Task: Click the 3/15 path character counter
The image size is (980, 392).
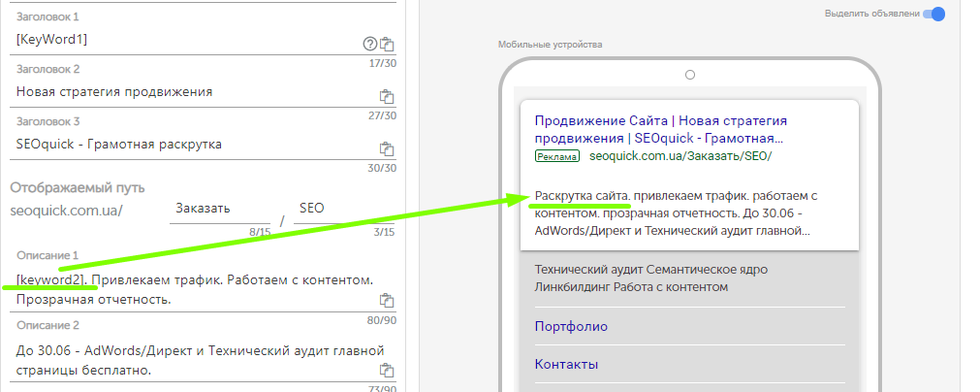Action: [x=385, y=232]
